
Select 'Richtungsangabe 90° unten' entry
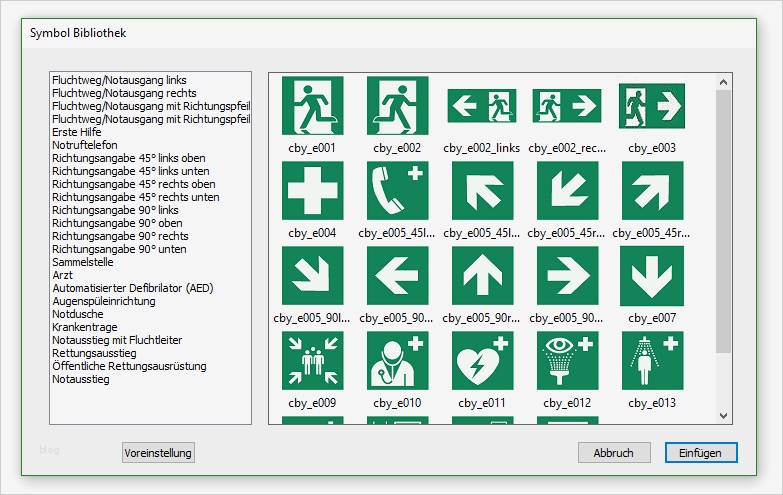[119, 249]
